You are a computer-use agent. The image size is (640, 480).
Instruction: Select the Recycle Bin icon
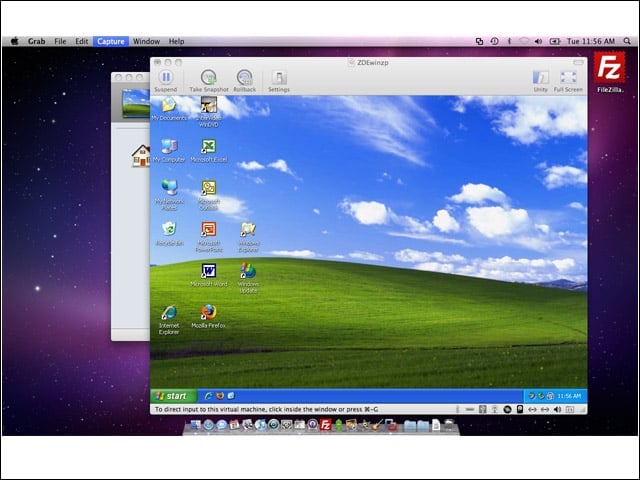click(169, 233)
